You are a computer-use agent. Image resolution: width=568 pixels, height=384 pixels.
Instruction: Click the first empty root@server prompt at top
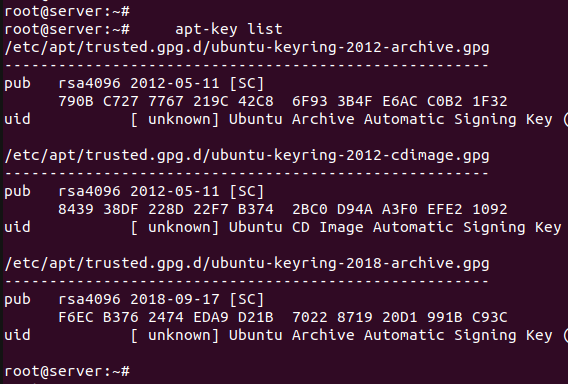67,11
